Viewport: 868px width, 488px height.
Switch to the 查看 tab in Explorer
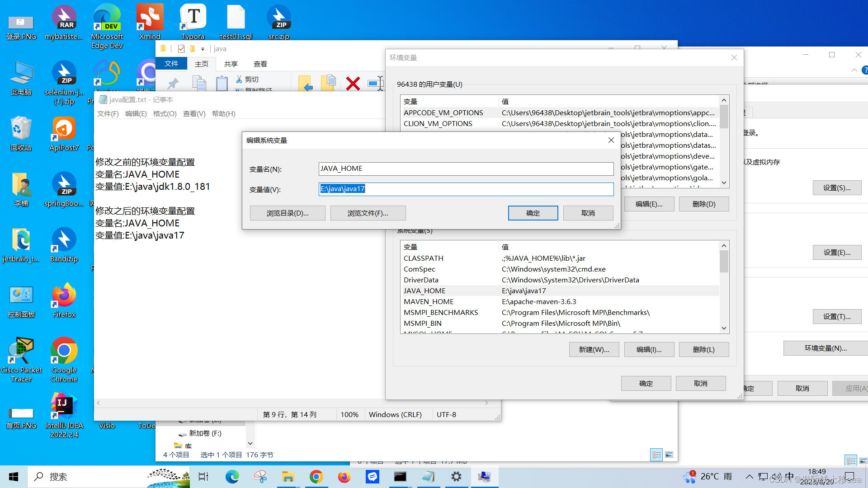[x=260, y=64]
